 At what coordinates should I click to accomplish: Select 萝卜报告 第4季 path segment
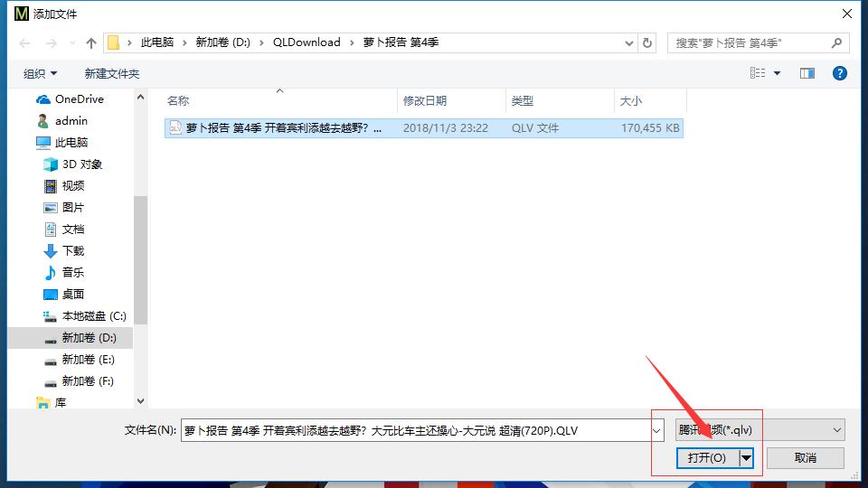tap(401, 42)
